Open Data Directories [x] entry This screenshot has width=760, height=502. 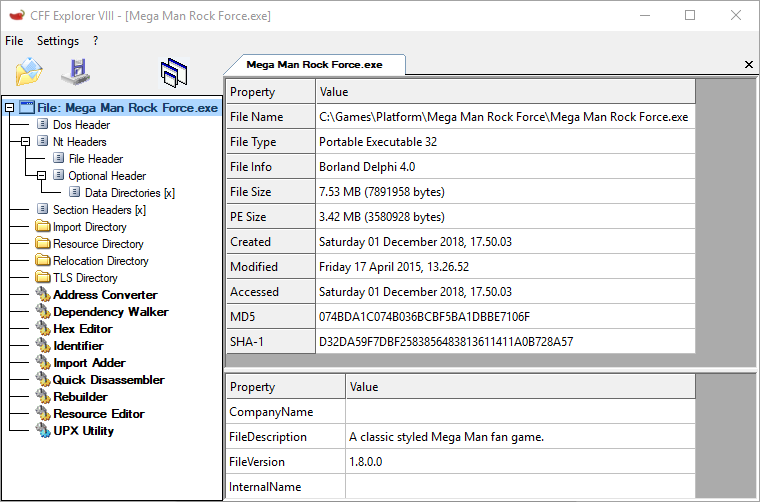(130, 192)
